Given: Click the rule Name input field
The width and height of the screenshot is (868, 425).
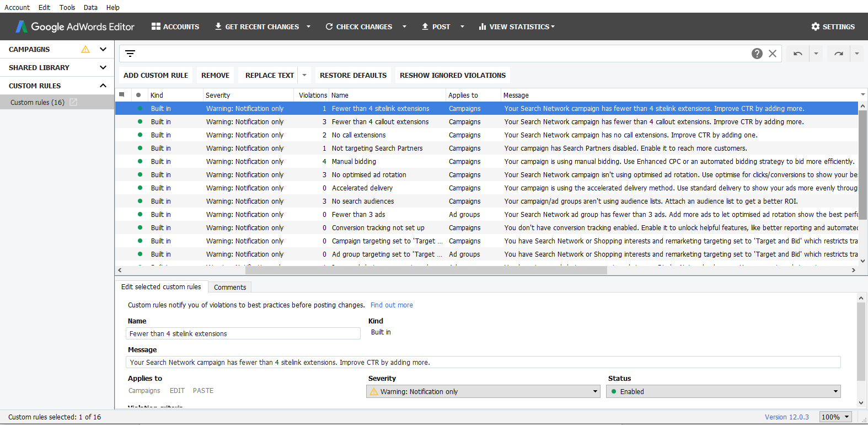Looking at the screenshot, I should tap(243, 333).
